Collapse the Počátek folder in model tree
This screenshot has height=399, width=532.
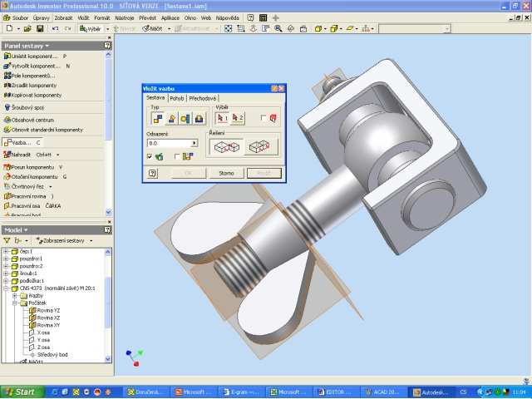pos(15,303)
